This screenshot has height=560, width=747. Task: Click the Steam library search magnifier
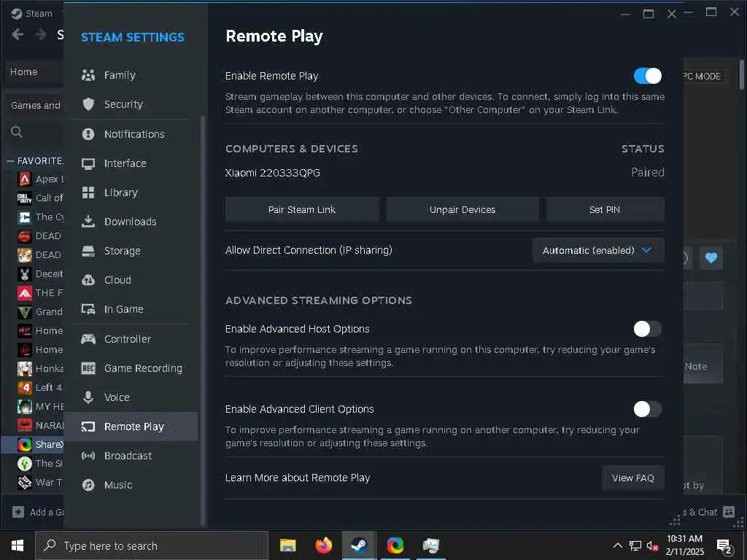(x=17, y=132)
